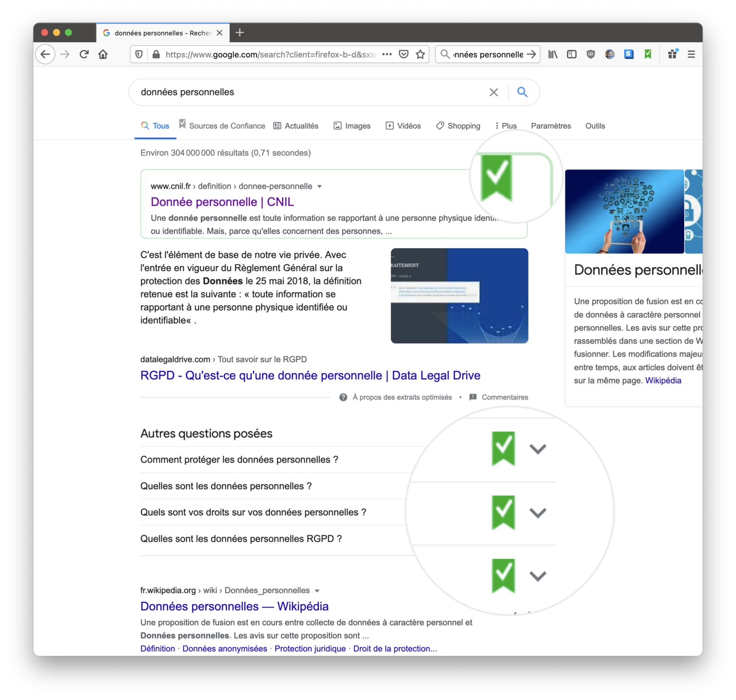Select the Tous results tab

click(155, 126)
